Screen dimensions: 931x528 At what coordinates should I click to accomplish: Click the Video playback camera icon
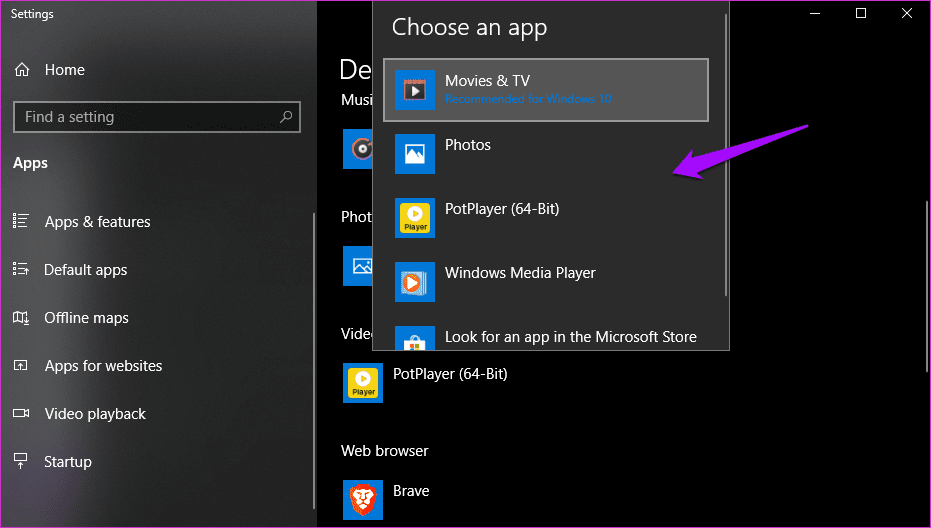(21, 413)
